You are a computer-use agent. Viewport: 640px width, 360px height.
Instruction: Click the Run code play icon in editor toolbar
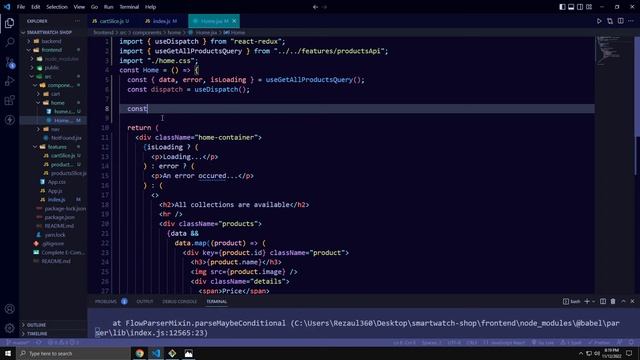[599, 21]
